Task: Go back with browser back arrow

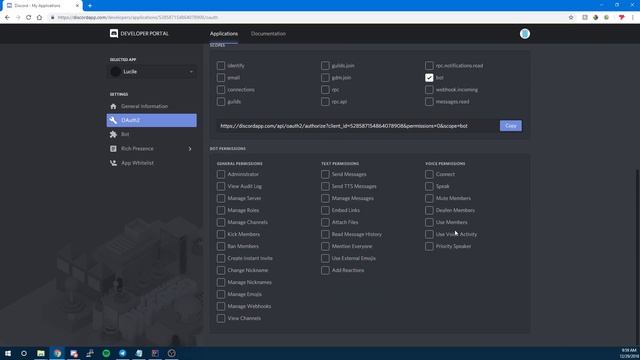Action: click(7, 18)
